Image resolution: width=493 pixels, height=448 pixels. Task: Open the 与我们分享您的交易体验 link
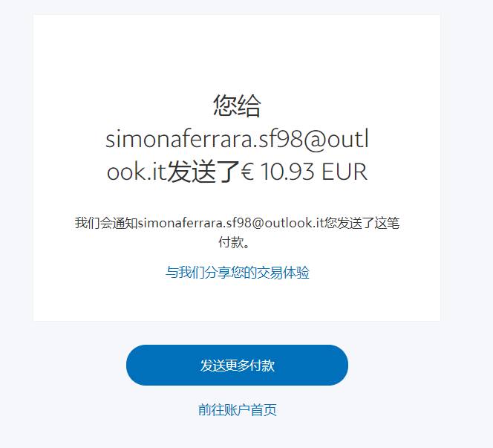[238, 273]
